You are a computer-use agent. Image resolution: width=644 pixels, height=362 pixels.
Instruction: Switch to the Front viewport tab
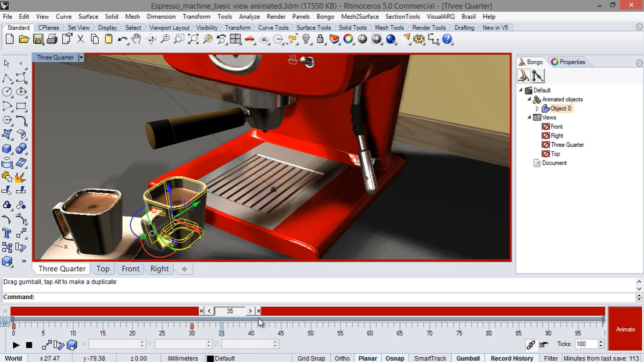[131, 269]
